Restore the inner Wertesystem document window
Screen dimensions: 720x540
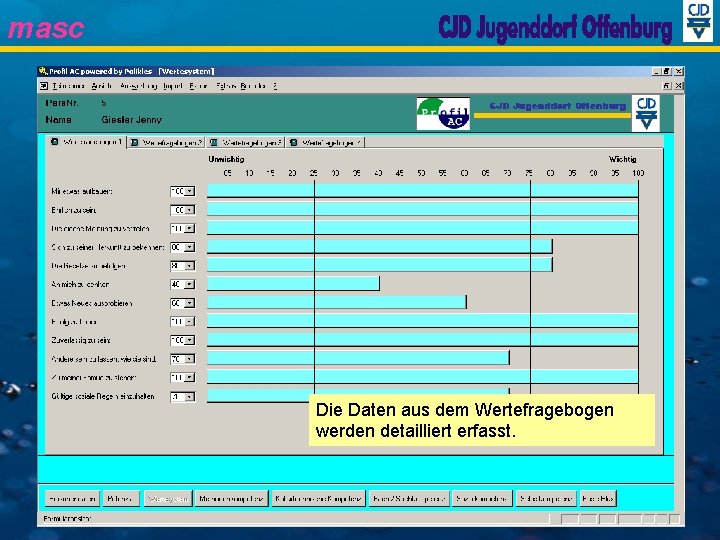[x=667, y=86]
